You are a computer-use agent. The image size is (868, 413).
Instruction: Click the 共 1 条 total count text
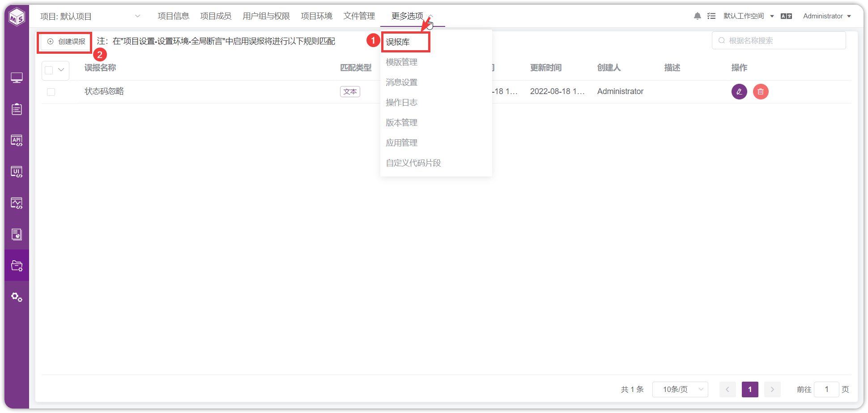[x=632, y=389]
